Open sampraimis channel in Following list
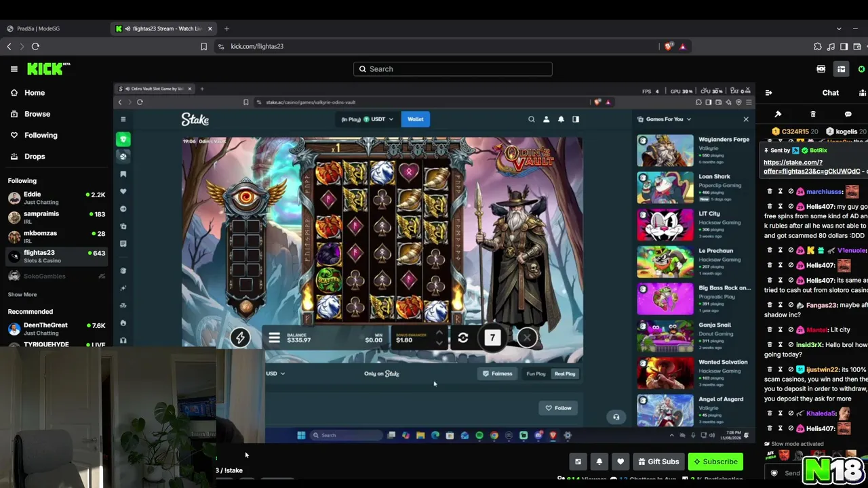 pos(56,217)
